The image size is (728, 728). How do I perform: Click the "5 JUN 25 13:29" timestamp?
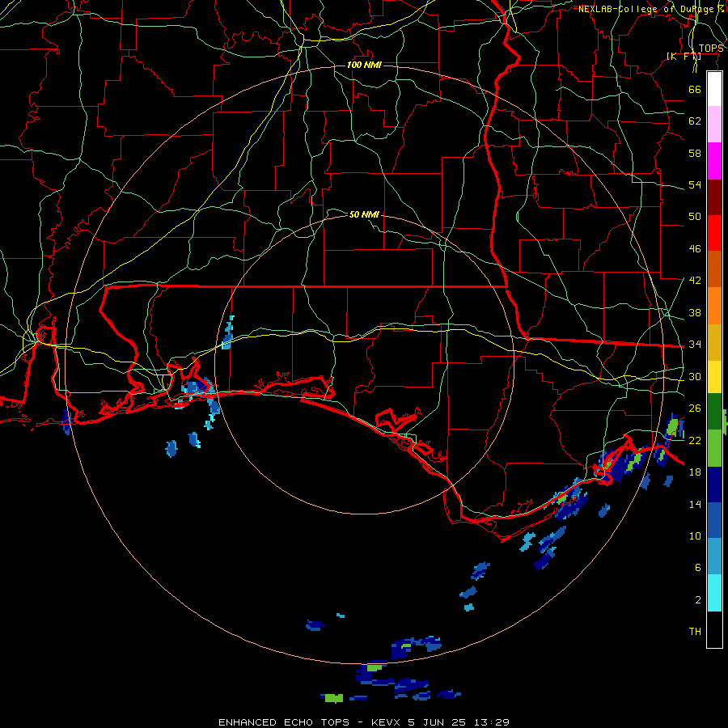click(x=459, y=722)
